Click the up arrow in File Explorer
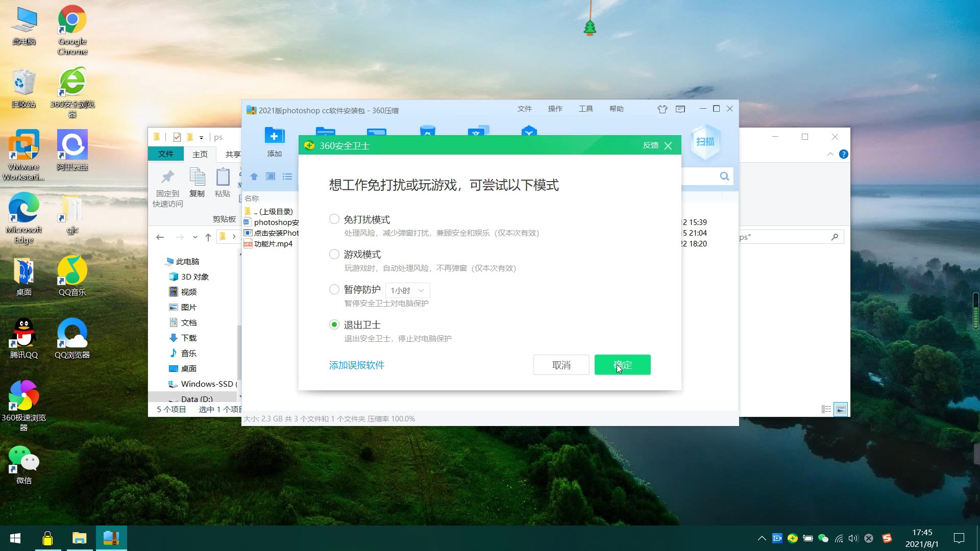This screenshot has height=551, width=980. 208,237
